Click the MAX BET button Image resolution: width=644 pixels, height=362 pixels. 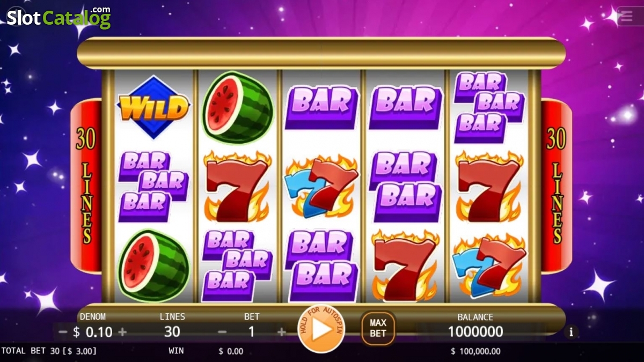pos(378,329)
